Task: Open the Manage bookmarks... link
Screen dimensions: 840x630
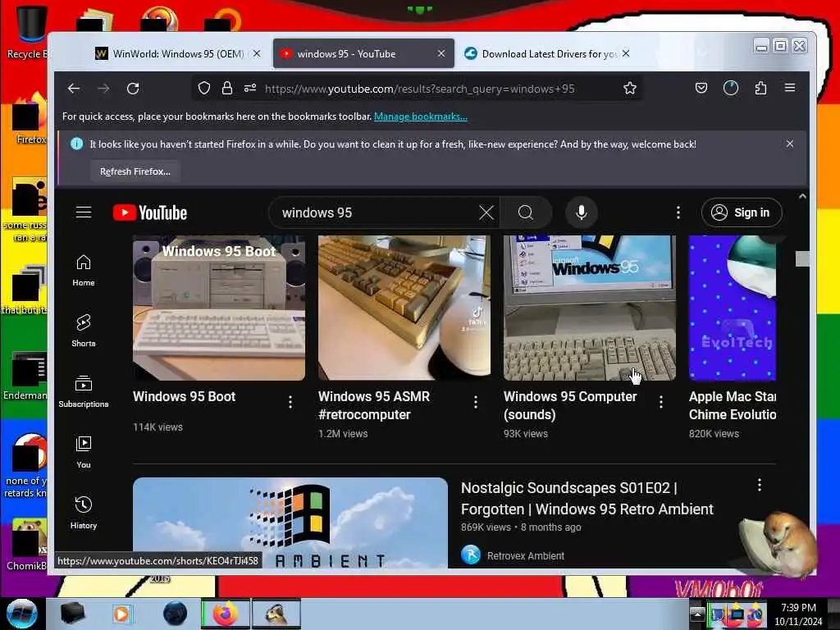Action: (x=421, y=116)
